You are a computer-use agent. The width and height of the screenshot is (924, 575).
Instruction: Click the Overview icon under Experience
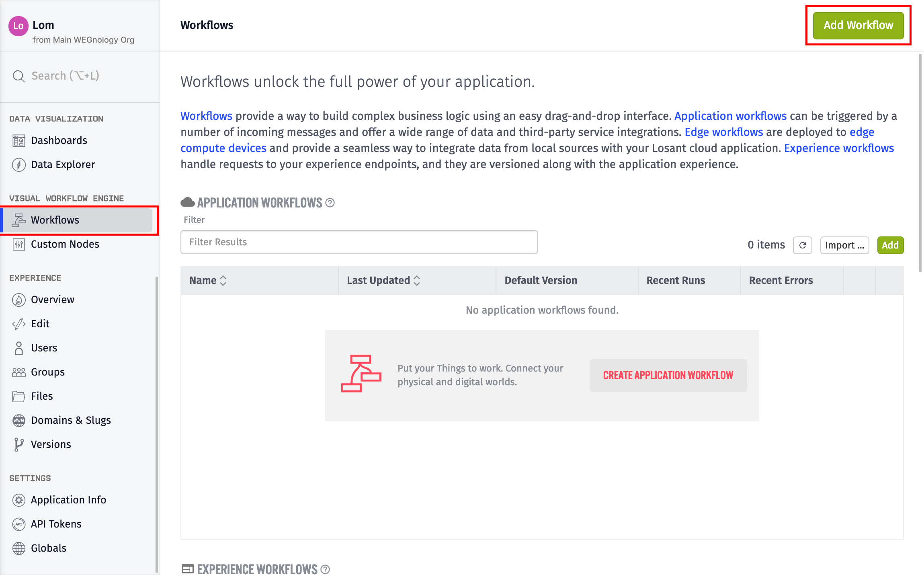click(x=18, y=300)
